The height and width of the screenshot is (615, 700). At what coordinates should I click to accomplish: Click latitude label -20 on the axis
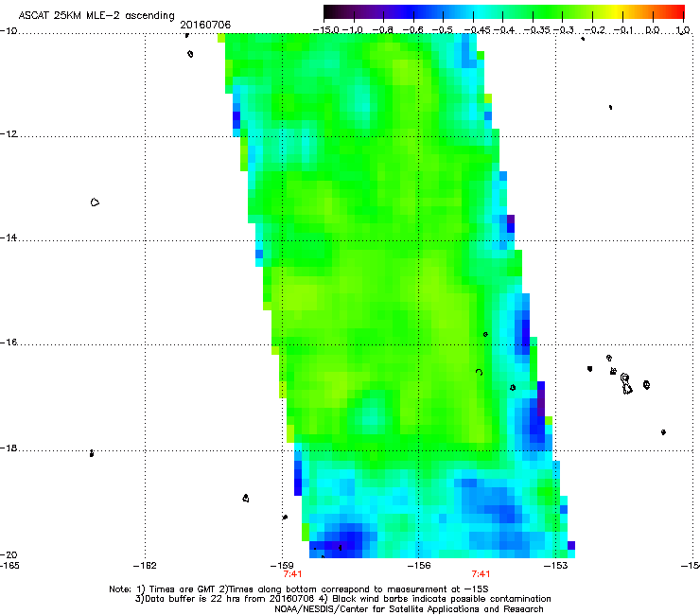[9, 554]
